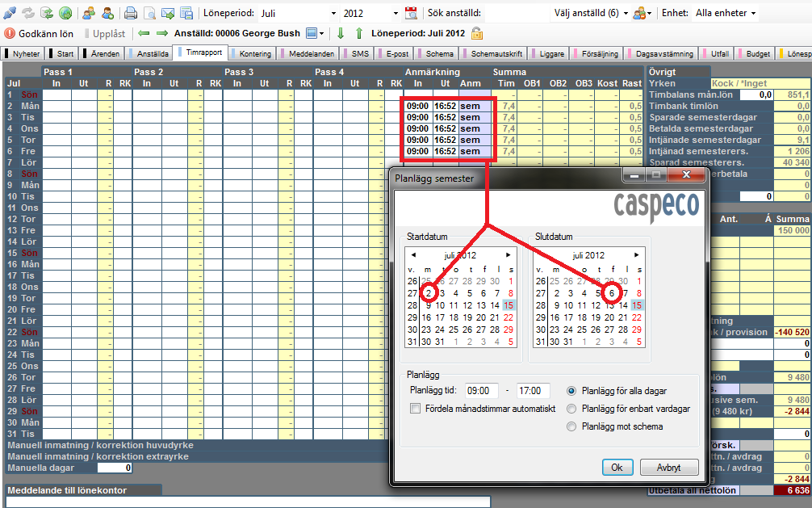
Task: Click green up arrow before Löneperiod label
Action: 359,34
